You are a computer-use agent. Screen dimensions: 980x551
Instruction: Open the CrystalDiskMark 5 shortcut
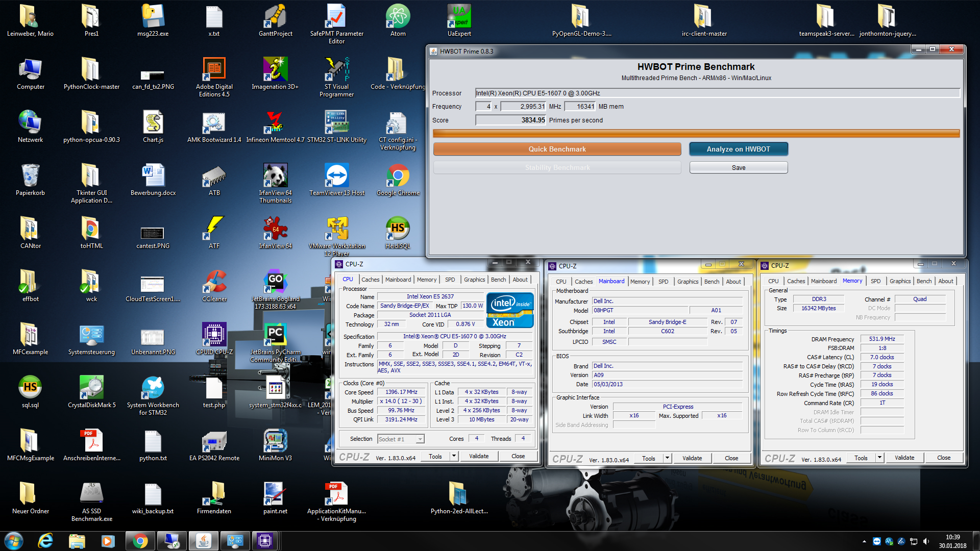click(91, 392)
